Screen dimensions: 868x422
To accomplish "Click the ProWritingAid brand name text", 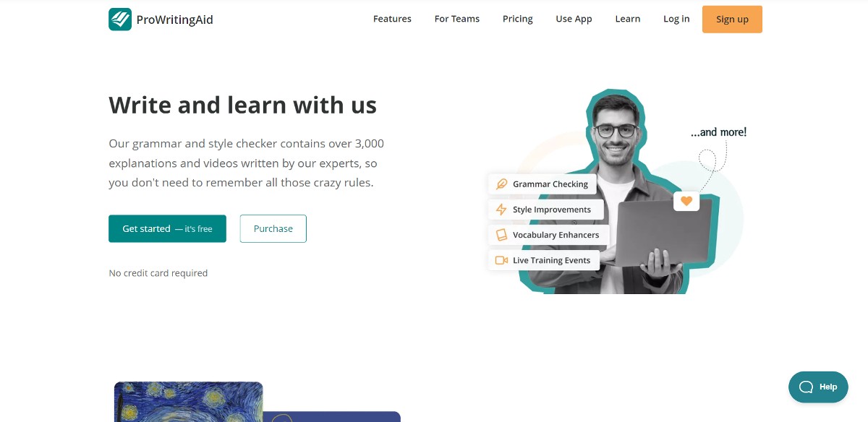I will [174, 20].
